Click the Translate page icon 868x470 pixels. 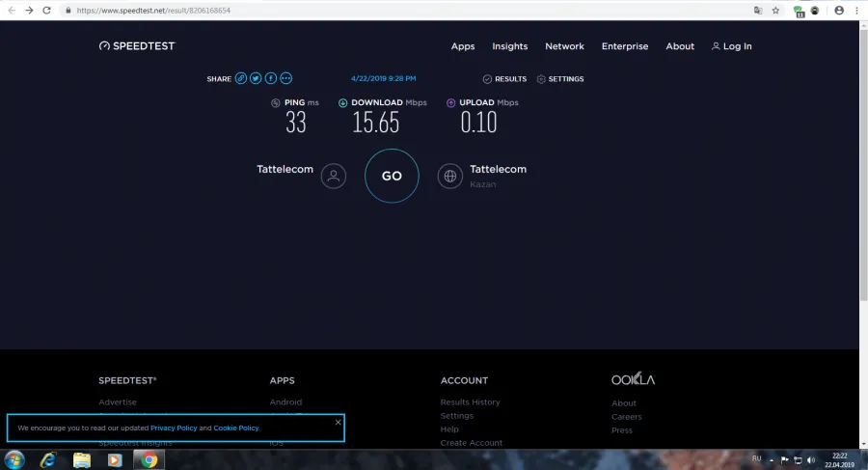[x=758, y=10]
